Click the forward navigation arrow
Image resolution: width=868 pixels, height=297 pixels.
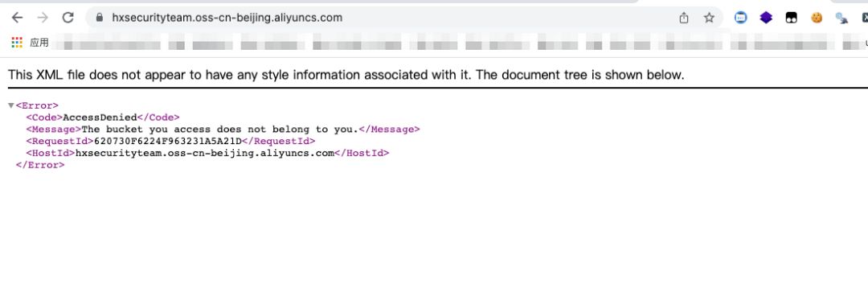pyautogui.click(x=43, y=18)
